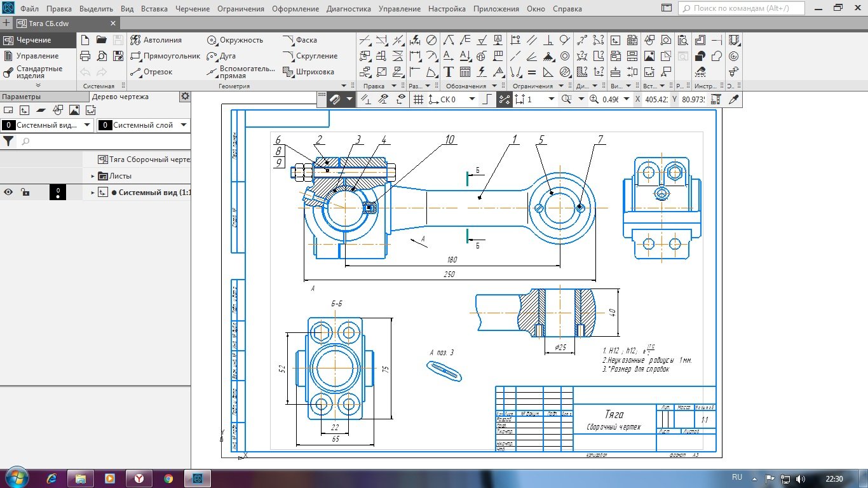Image resolution: width=868 pixels, height=488 pixels.
Task: Select the Окружность circle tool
Action: (234, 40)
